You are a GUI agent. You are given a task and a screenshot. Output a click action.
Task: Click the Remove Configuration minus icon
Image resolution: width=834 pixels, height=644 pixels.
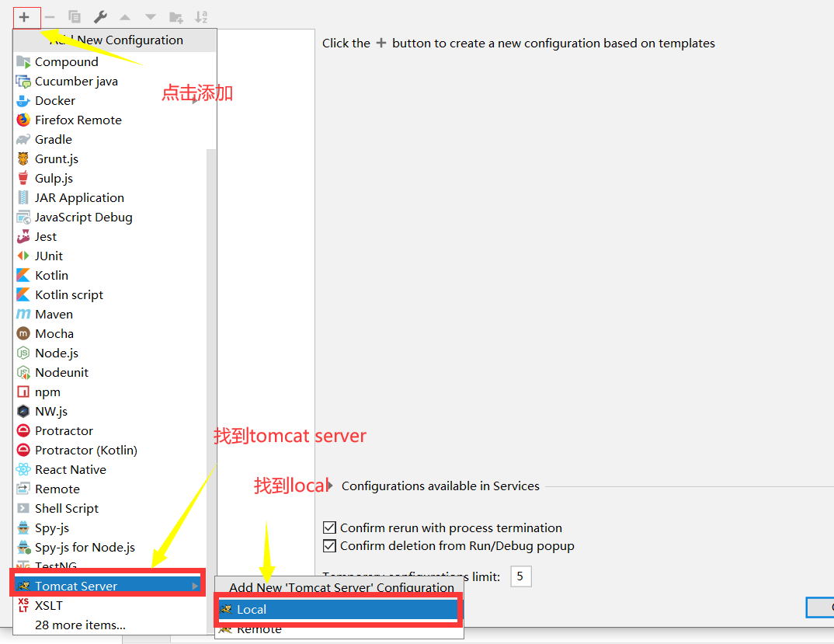[x=50, y=17]
